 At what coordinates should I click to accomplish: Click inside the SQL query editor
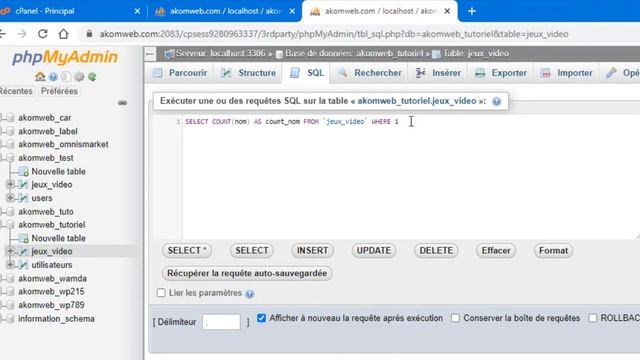pos(411,178)
